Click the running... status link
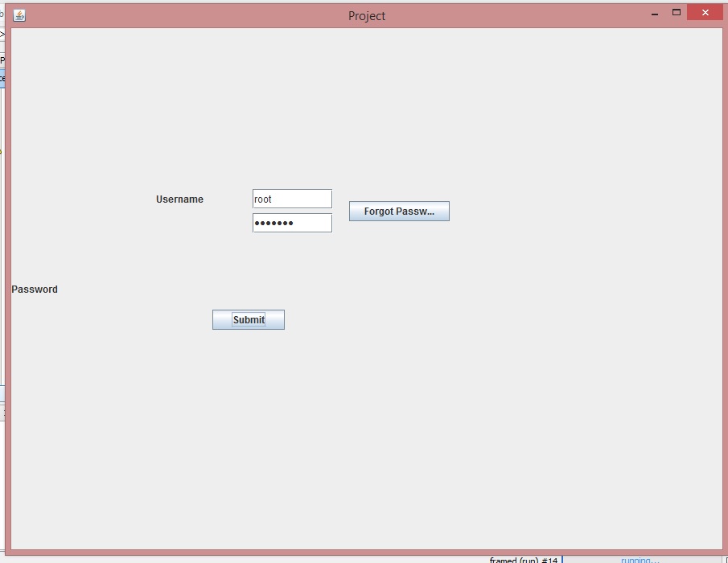 click(x=640, y=560)
